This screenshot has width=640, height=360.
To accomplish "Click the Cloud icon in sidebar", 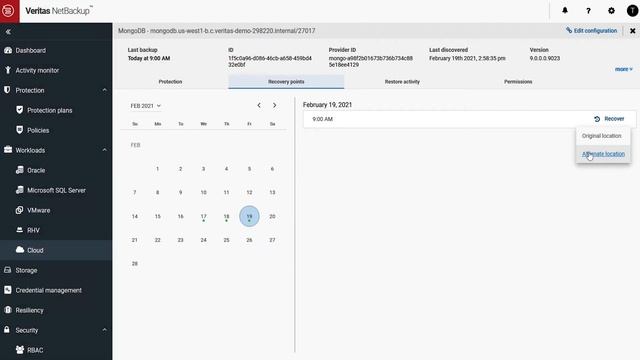I will pyautogui.click(x=20, y=250).
